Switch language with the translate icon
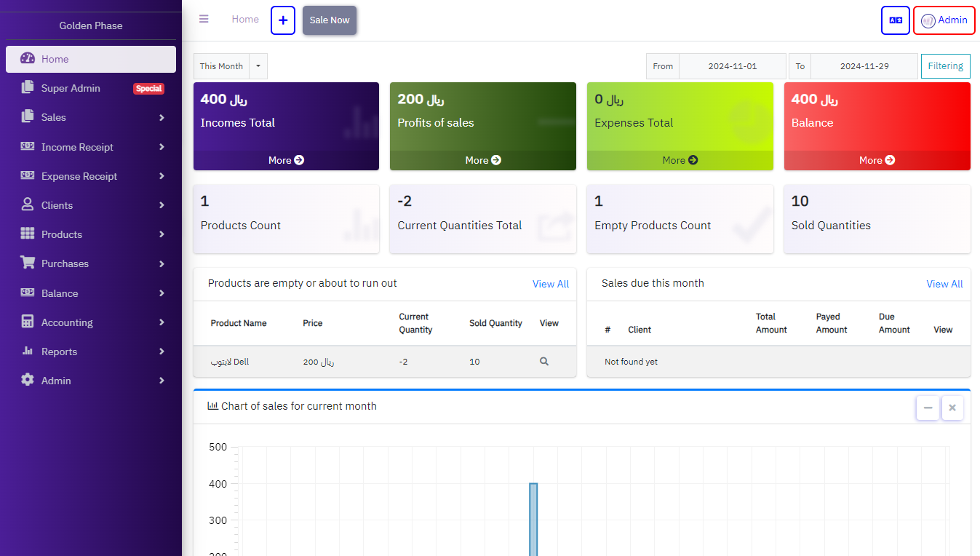 tap(896, 20)
